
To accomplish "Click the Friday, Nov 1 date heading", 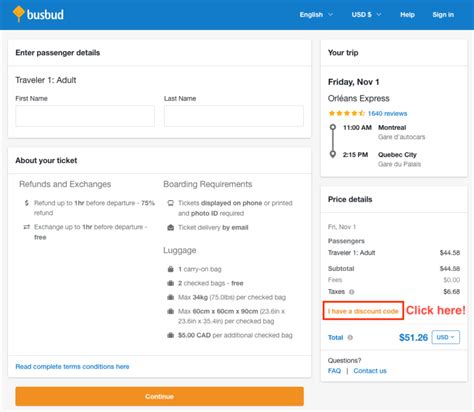I will click(354, 82).
